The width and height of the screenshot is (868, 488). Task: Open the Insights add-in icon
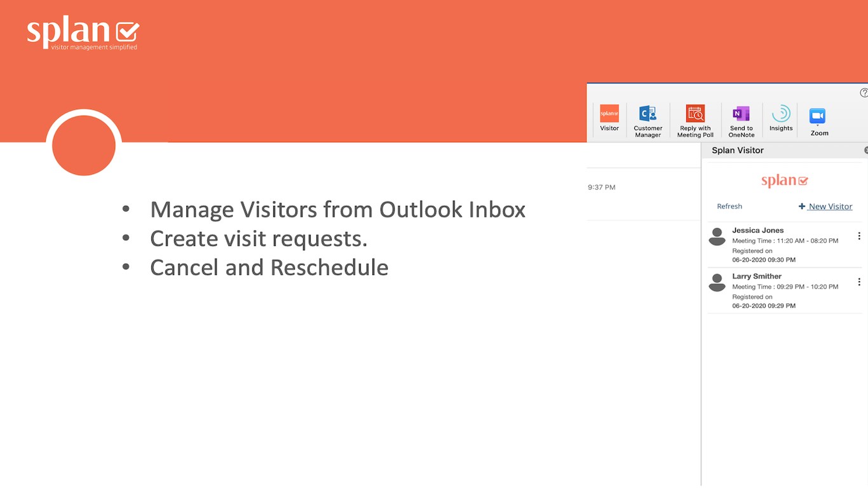click(781, 115)
